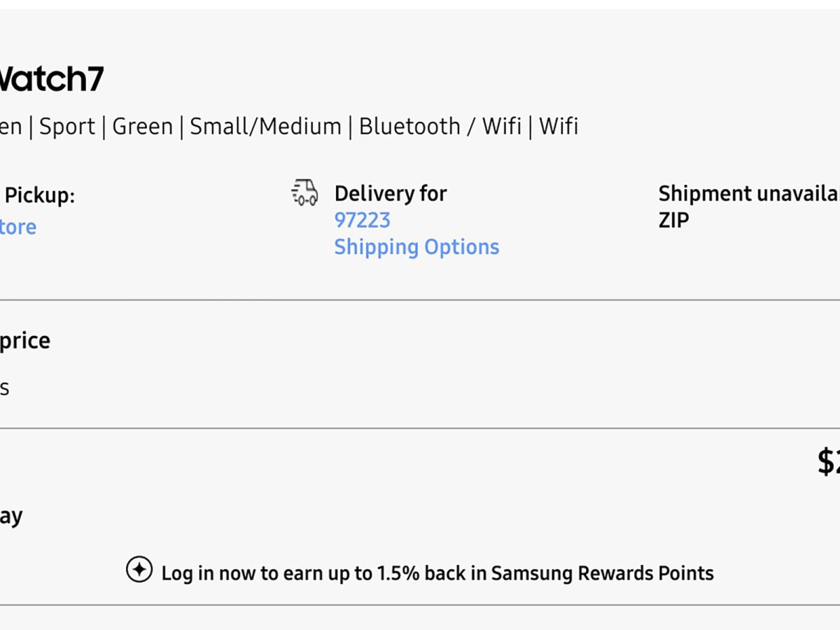The image size is (840, 630).
Task: Click the 'Bluetooth / Wifi' specification text
Action: click(x=440, y=127)
